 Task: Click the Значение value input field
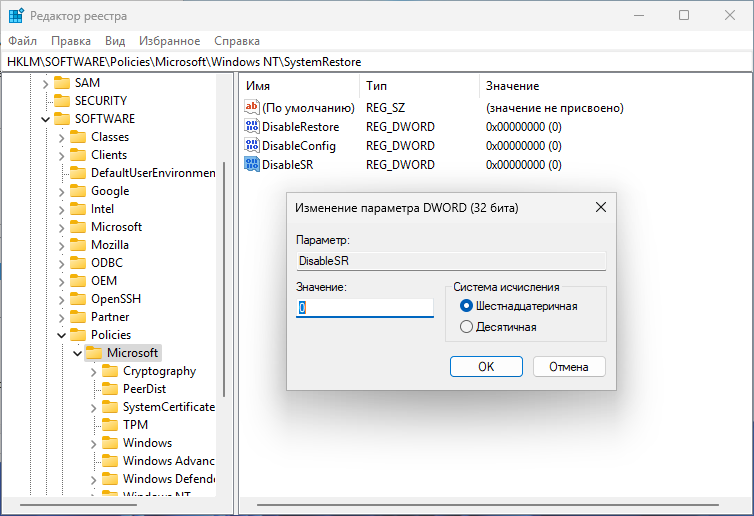[x=364, y=309]
